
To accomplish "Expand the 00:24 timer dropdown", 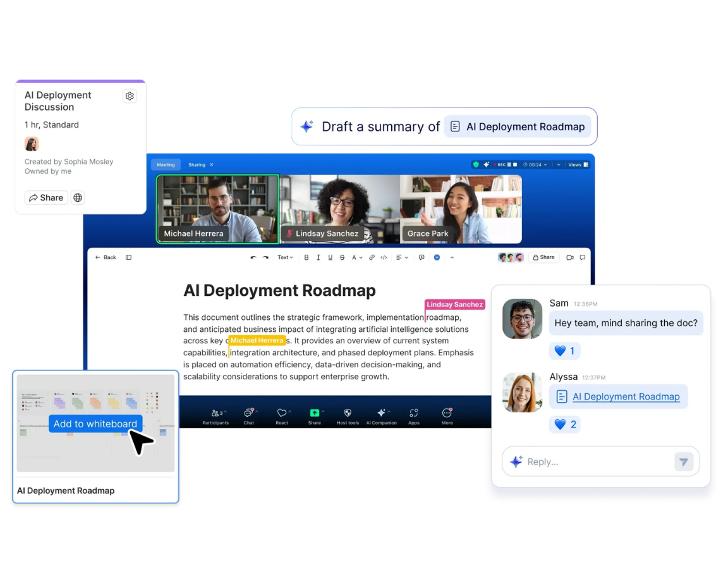I will (535, 164).
